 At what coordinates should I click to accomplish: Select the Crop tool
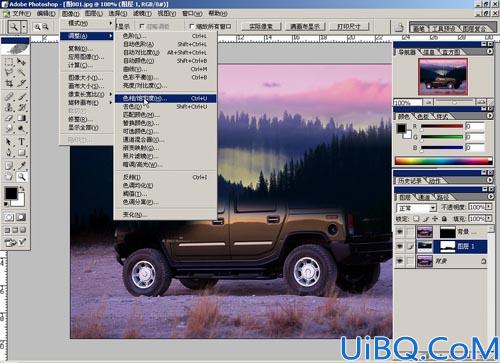point(9,83)
